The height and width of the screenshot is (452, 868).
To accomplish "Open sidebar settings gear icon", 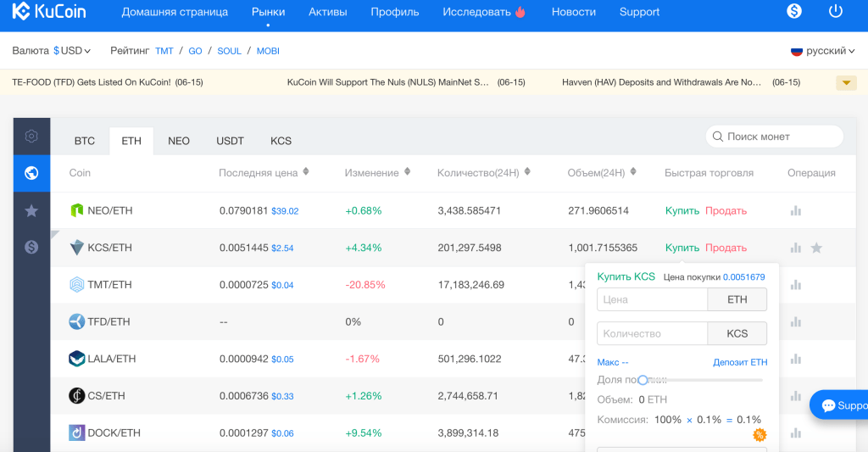I will [x=31, y=136].
